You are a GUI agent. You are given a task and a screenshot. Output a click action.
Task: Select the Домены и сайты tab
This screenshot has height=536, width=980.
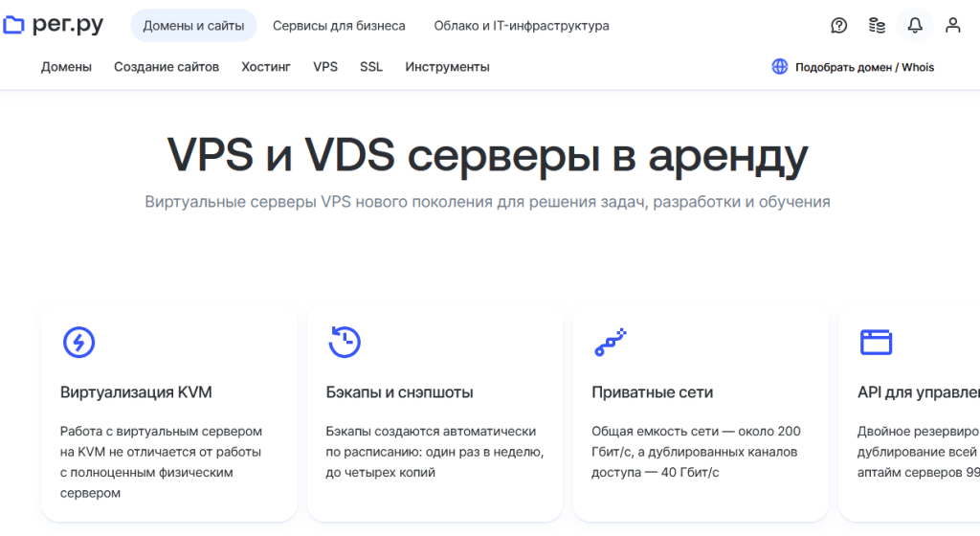(193, 26)
